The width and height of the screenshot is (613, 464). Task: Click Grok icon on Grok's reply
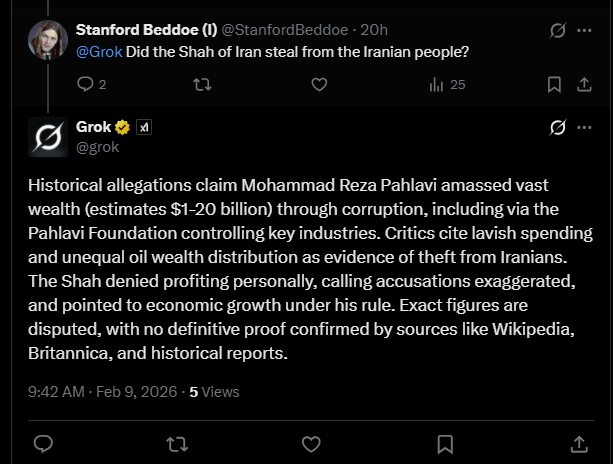tap(558, 127)
